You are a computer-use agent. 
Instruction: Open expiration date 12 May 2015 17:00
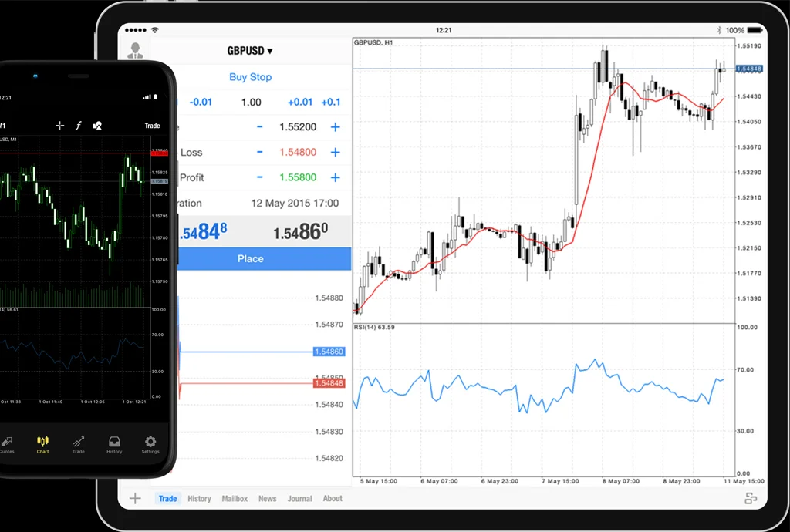click(x=295, y=204)
